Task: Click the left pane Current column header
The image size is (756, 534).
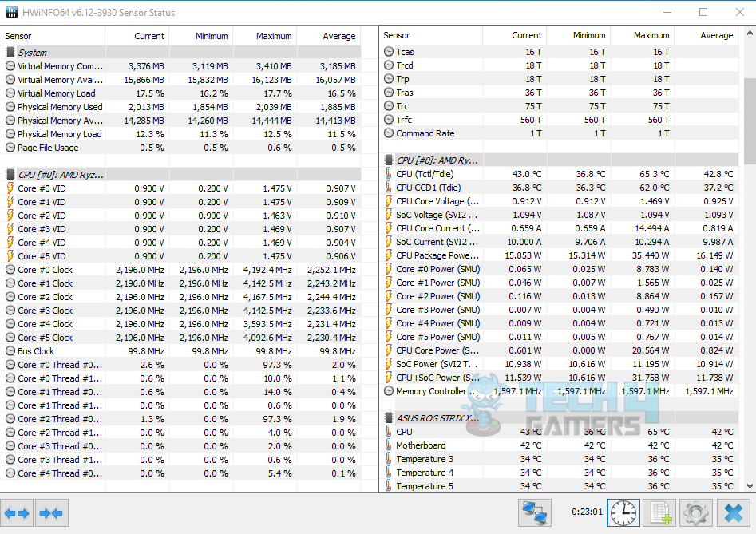Action: (x=137, y=36)
